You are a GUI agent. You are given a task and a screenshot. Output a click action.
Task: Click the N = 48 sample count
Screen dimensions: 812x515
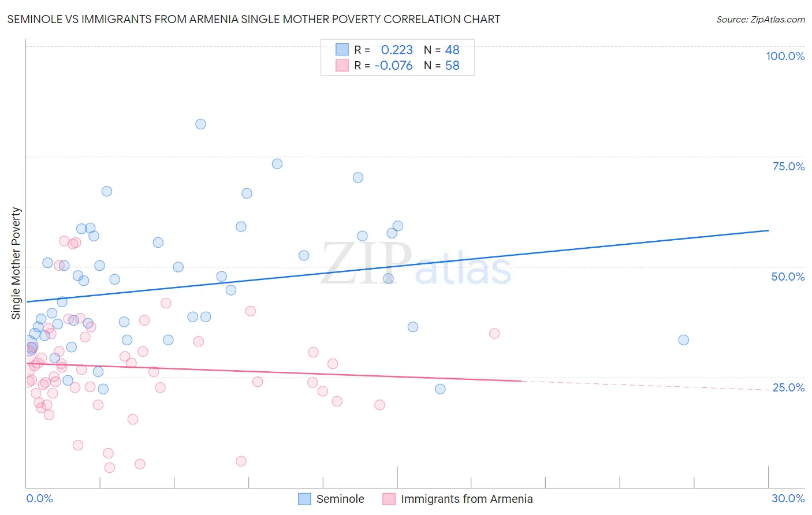442,50
